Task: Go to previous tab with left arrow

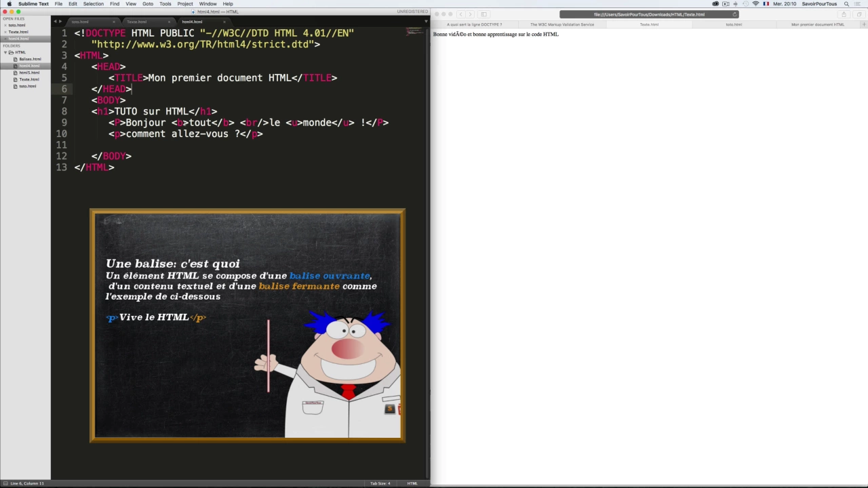Action: [55, 22]
